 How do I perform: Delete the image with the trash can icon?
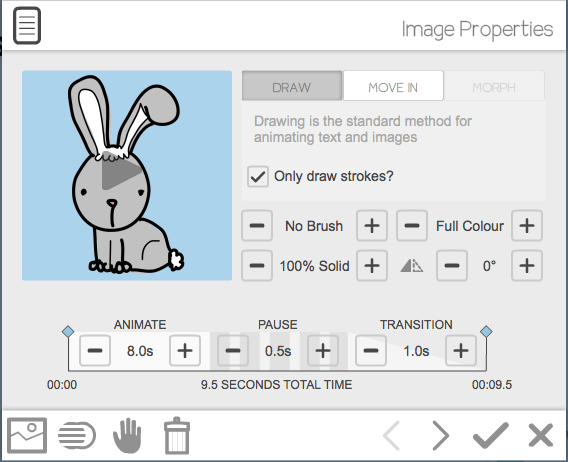click(177, 435)
